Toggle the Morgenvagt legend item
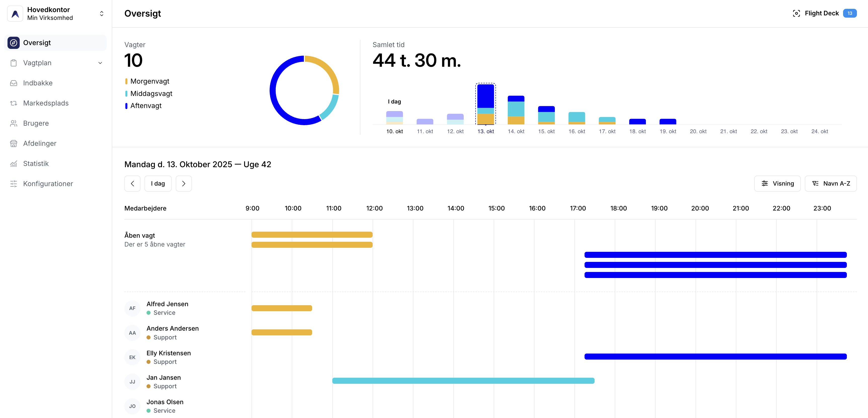Viewport: 868px width, 418px height. coord(149,81)
